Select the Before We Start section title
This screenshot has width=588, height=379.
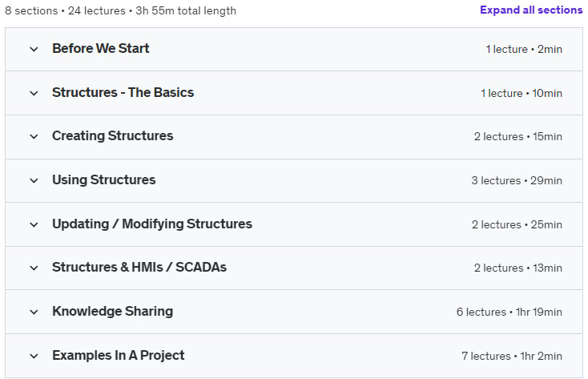click(101, 49)
